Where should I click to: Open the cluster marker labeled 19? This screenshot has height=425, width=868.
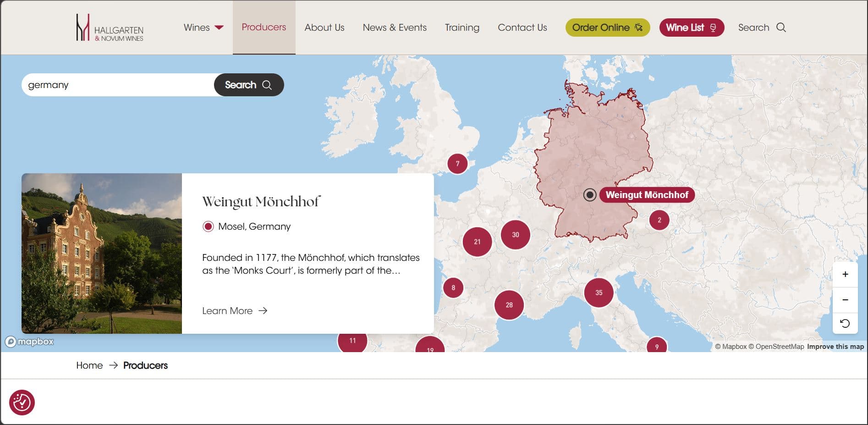coord(430,345)
